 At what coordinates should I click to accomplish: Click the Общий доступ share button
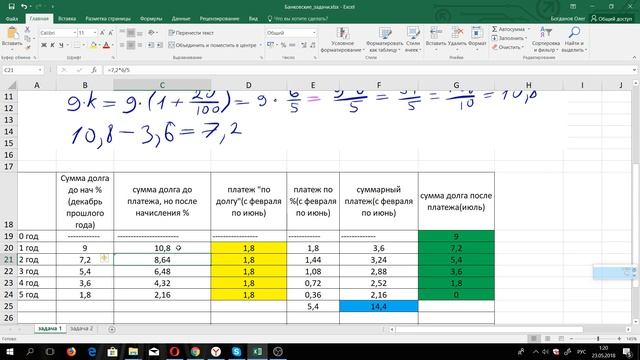click(611, 19)
